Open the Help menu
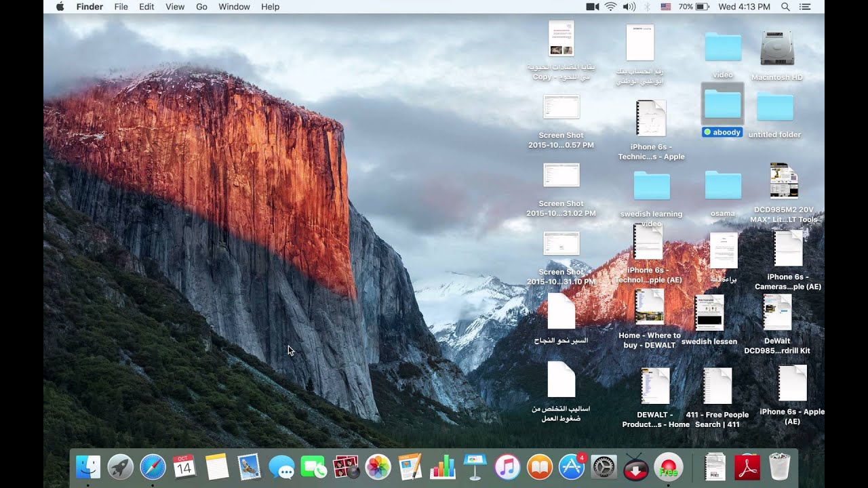 (271, 7)
